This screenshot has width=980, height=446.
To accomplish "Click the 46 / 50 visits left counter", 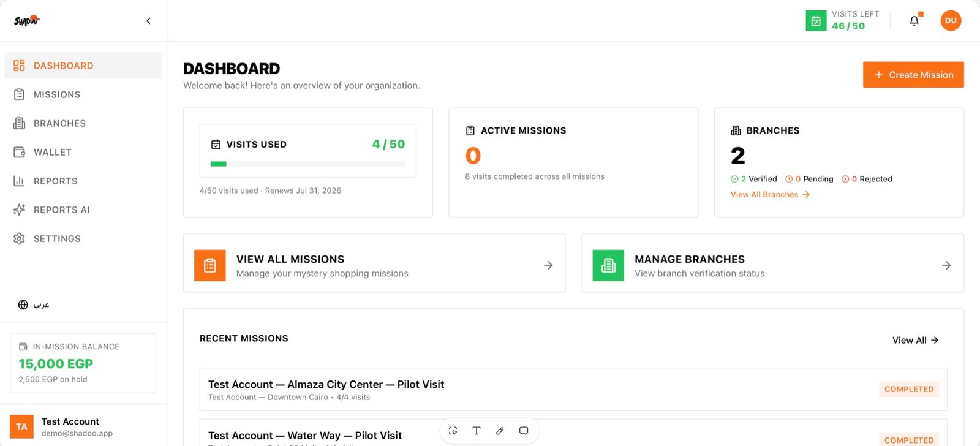I will tap(848, 26).
